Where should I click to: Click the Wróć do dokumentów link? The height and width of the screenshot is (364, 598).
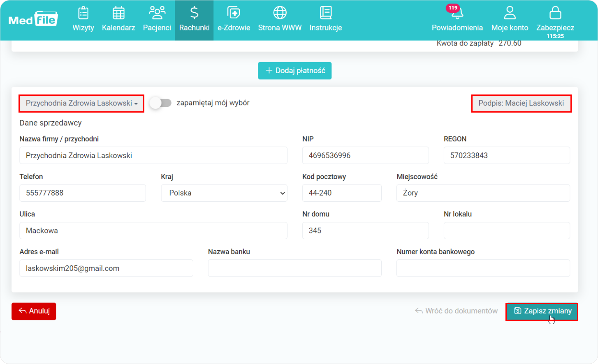tap(456, 311)
